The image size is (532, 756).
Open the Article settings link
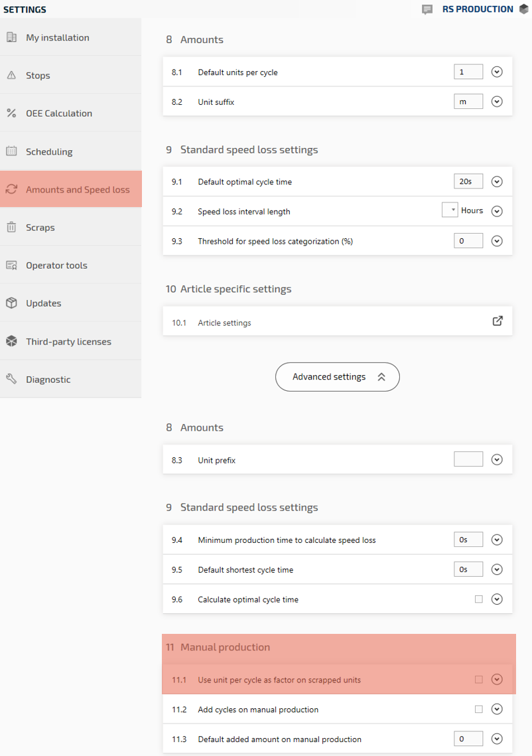224,323
